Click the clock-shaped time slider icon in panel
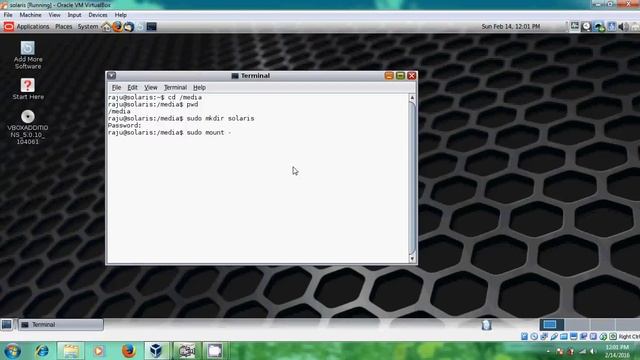 pyautogui.click(x=587, y=27)
